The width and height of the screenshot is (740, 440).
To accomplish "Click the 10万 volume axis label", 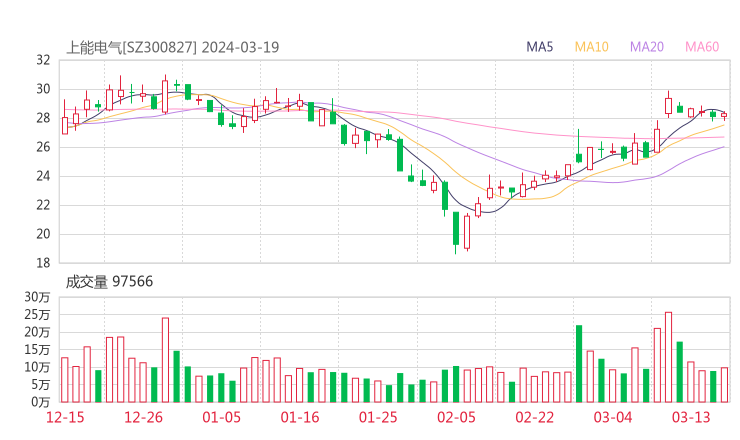I will pyautogui.click(x=37, y=367).
